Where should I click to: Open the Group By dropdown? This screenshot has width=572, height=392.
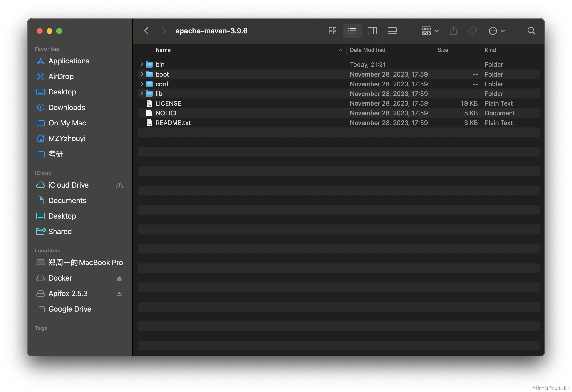click(430, 31)
